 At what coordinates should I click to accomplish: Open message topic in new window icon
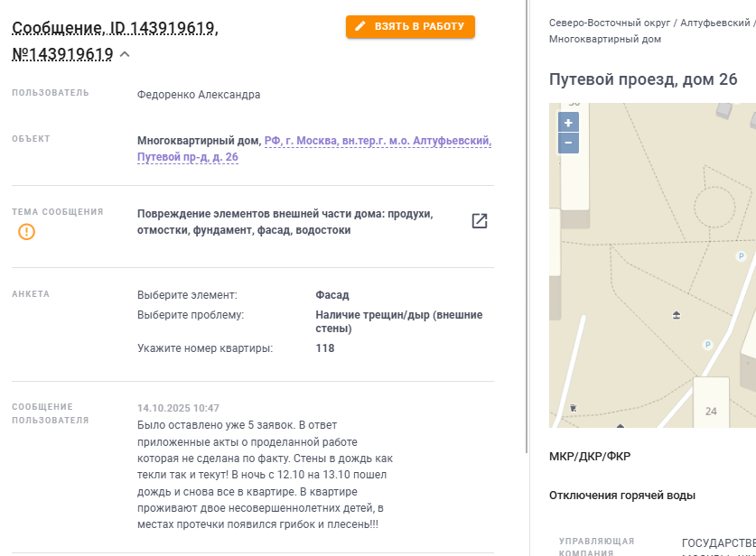480,221
